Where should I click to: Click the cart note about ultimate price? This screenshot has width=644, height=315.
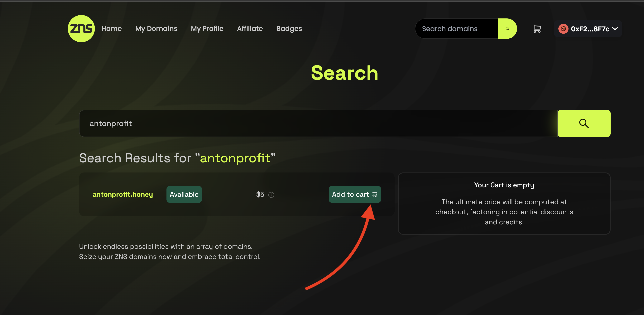click(504, 212)
